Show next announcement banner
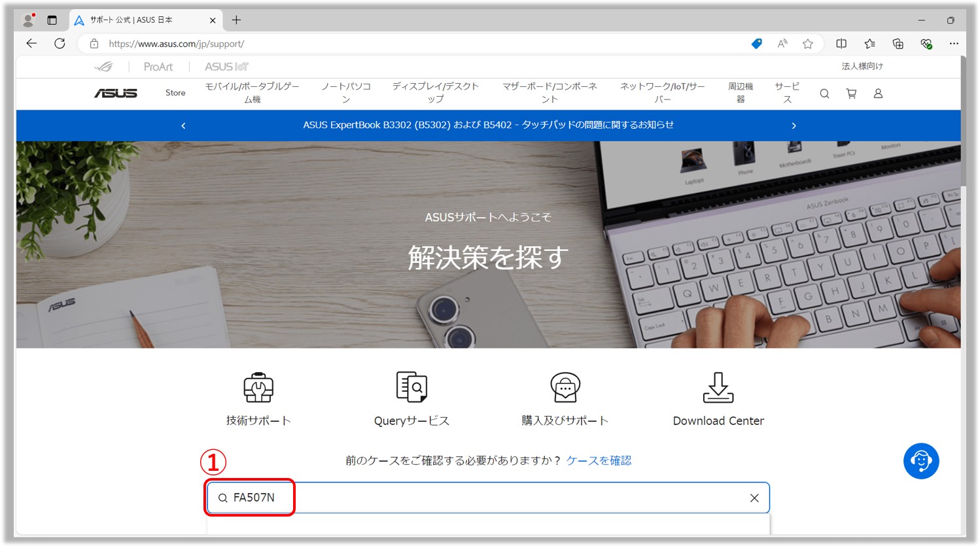 click(794, 126)
